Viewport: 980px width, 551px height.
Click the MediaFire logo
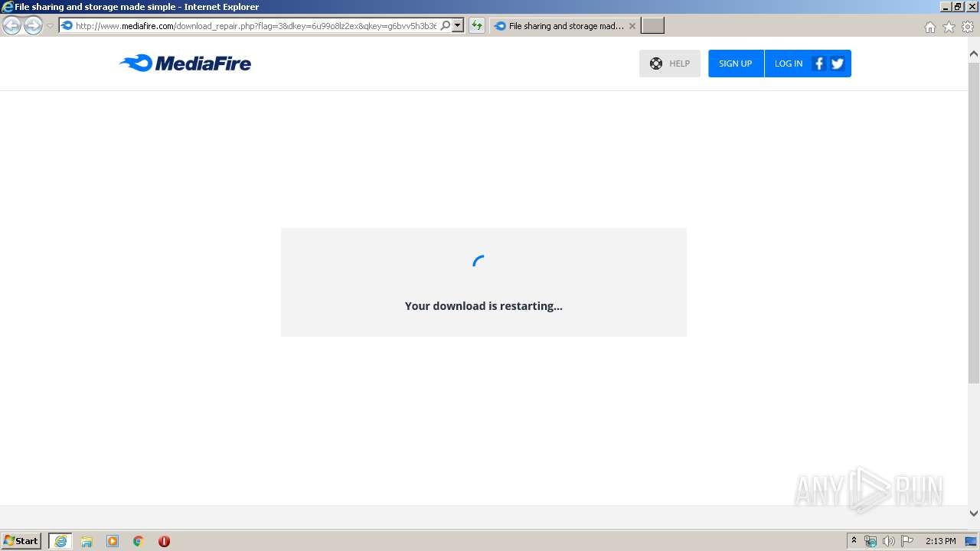tap(185, 63)
